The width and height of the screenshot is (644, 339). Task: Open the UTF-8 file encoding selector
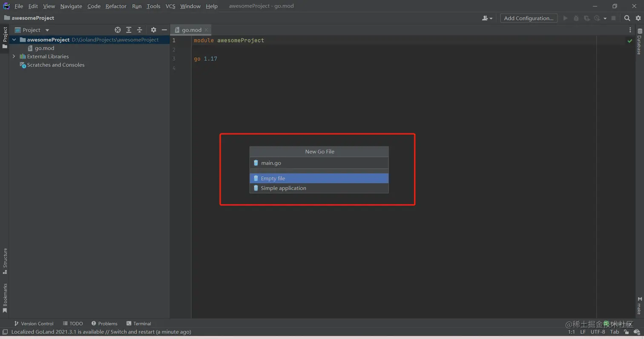pos(598,332)
